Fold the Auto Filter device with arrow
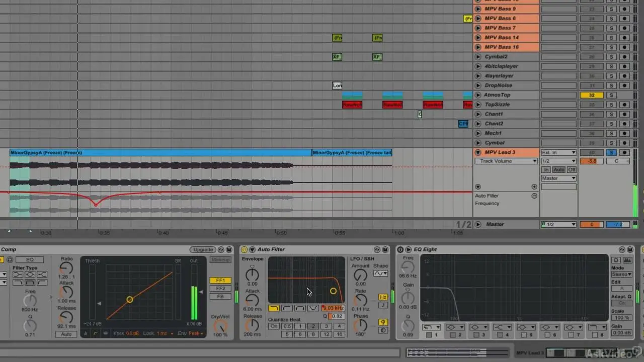Image resolution: width=644 pixels, height=362 pixels. 252,249
